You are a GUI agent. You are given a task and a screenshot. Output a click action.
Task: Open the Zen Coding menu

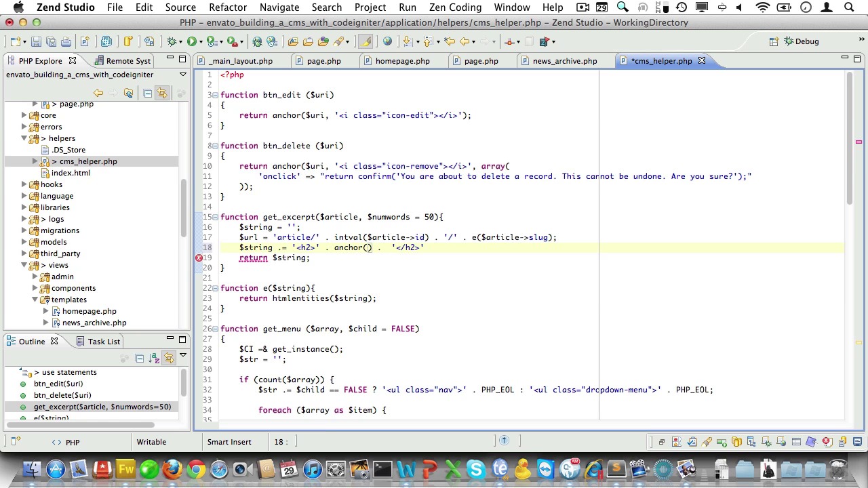tap(455, 7)
